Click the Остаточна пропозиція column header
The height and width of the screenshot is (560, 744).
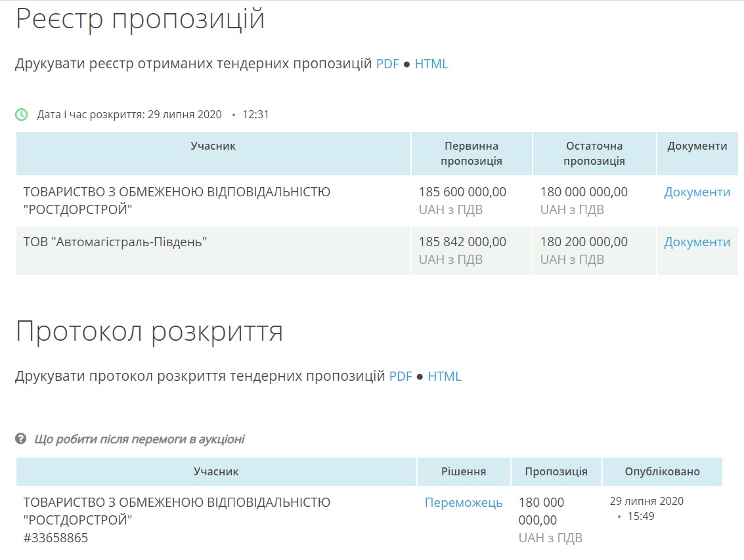(x=594, y=154)
